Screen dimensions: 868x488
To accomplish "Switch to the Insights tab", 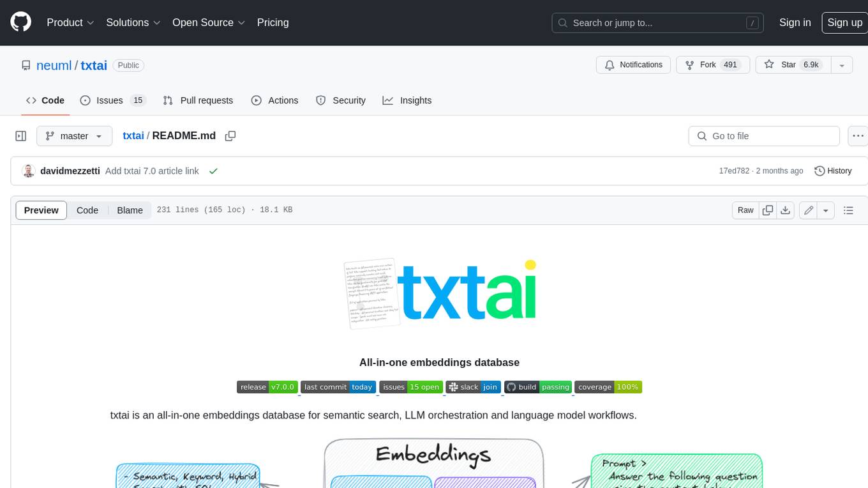I will (407, 100).
